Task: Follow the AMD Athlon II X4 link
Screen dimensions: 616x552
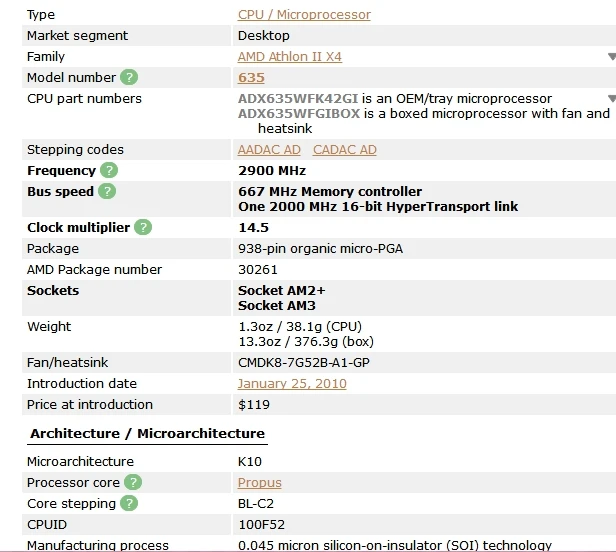Action: click(290, 57)
